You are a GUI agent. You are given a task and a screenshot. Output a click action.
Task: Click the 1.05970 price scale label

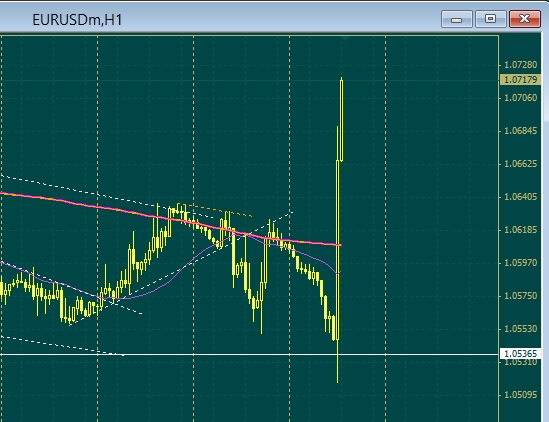pos(520,263)
